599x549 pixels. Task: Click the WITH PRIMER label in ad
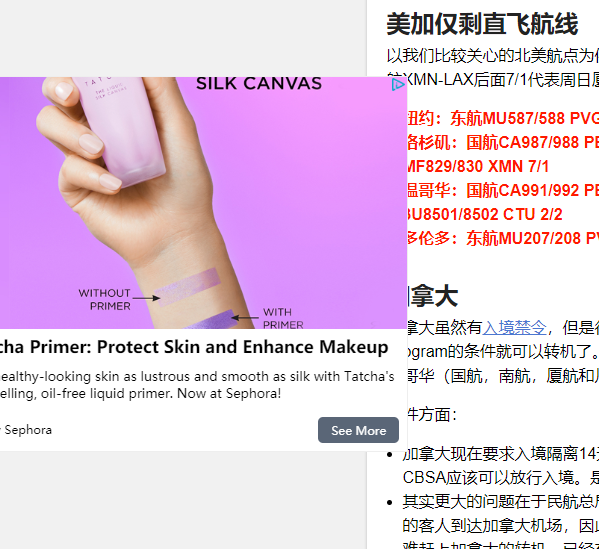click(x=283, y=318)
